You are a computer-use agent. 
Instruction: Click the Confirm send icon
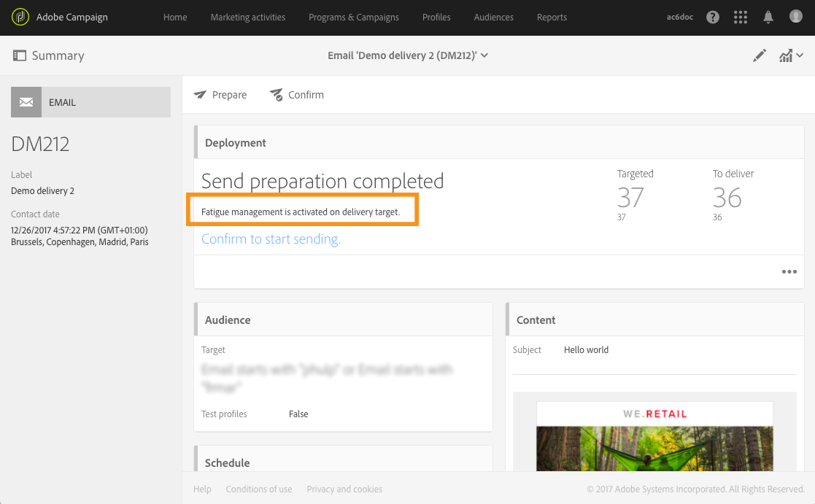tap(276, 95)
